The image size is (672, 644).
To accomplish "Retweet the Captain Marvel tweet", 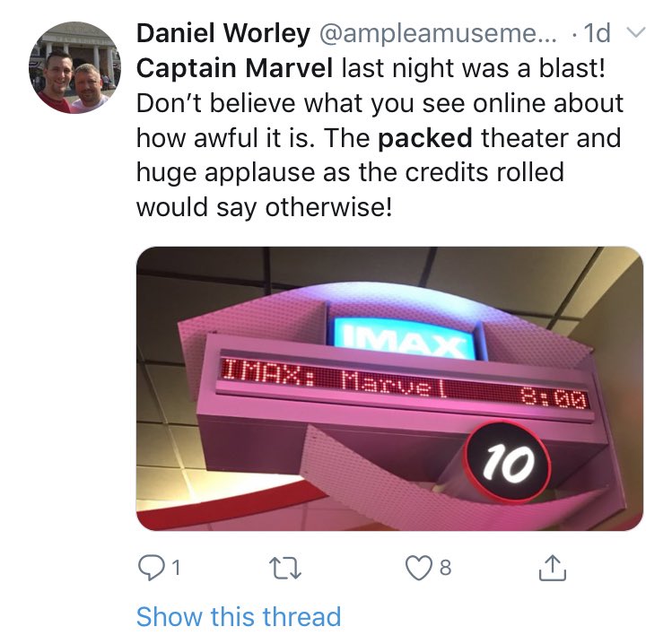I will (x=285, y=568).
